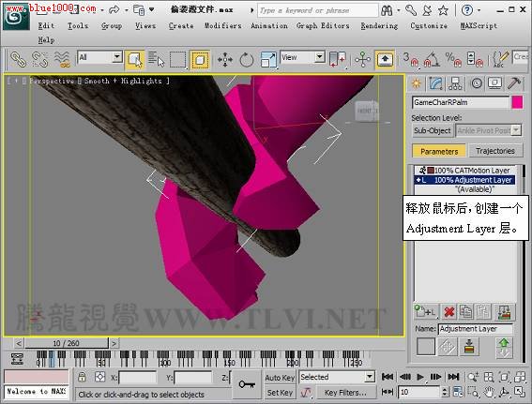The width and height of the screenshot is (532, 404).
Task: Switch to the Trajectories tab
Action: click(x=495, y=151)
